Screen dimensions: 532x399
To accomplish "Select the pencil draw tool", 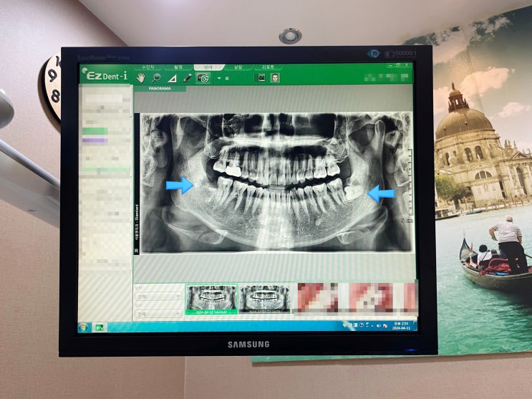I will tap(187, 78).
